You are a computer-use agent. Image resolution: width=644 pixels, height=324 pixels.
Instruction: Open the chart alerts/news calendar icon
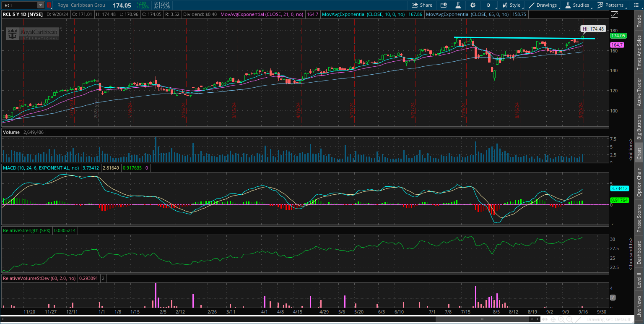[444, 5]
